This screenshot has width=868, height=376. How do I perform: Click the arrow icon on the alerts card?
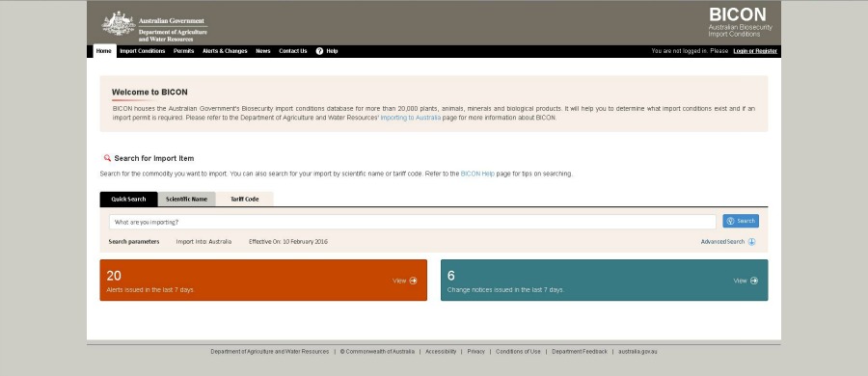(x=413, y=281)
